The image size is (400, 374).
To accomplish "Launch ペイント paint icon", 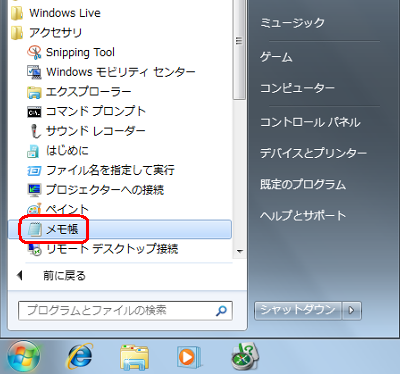I will [34, 209].
